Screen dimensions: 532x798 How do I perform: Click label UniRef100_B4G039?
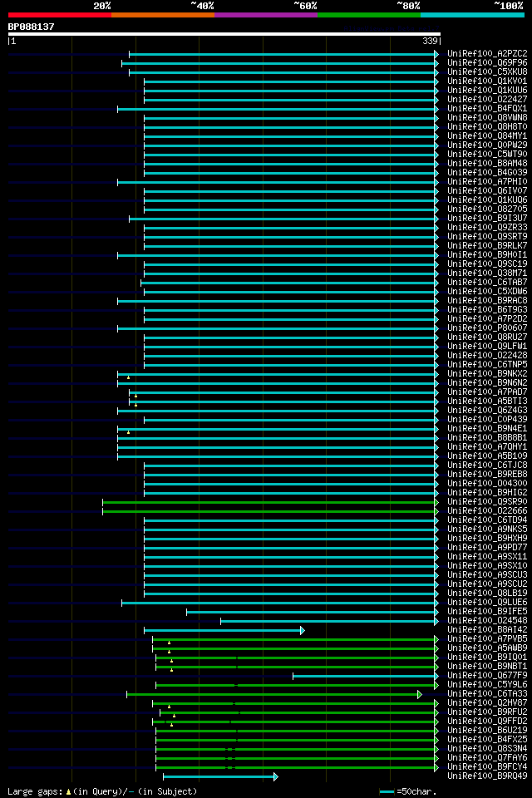tap(487, 173)
